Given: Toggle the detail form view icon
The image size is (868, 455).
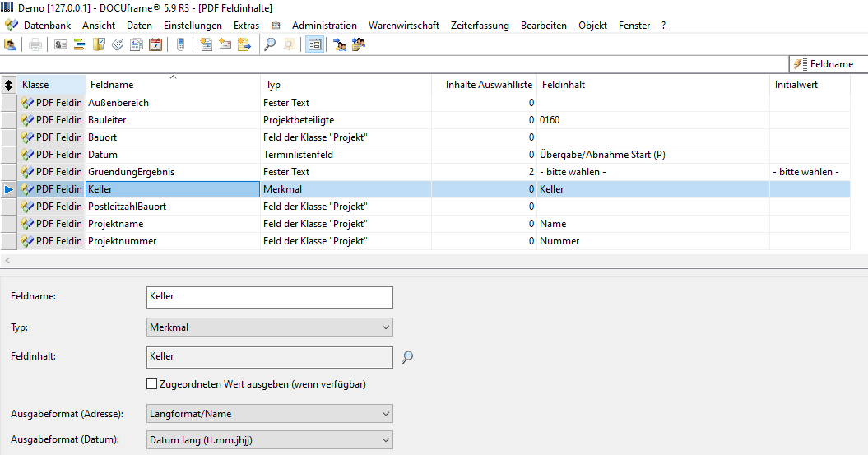Looking at the screenshot, I should tap(314, 44).
